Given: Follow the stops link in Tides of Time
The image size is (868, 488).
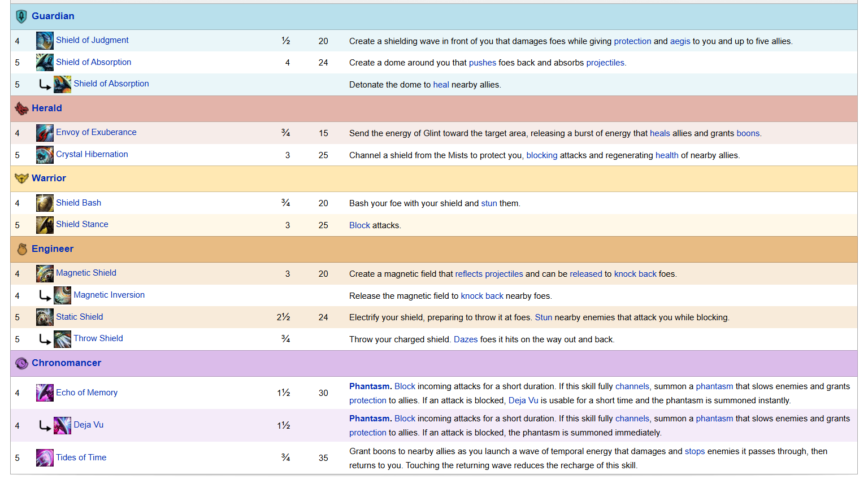Looking at the screenshot, I should [695, 451].
